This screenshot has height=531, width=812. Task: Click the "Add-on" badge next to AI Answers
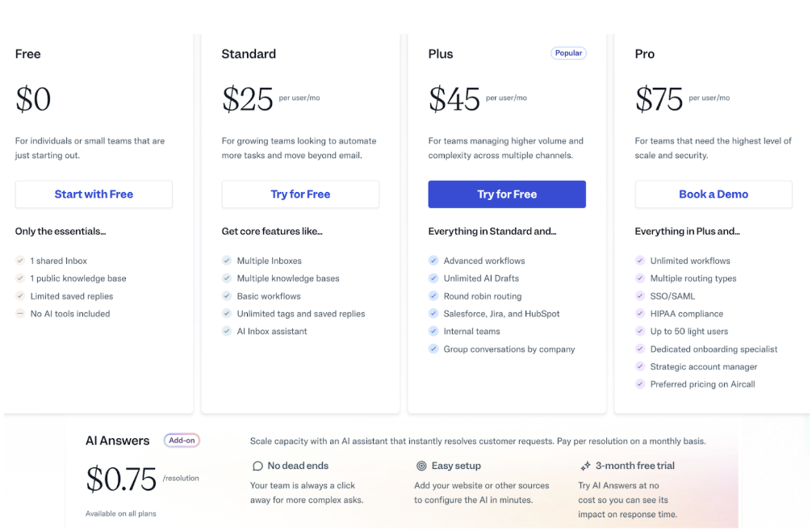[x=181, y=441]
